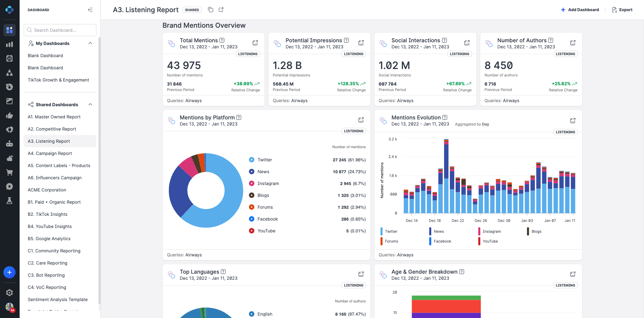This screenshot has height=318, width=644.
Task: Collapse the dashboard sidebar with the arrow icon
Action: click(90, 10)
